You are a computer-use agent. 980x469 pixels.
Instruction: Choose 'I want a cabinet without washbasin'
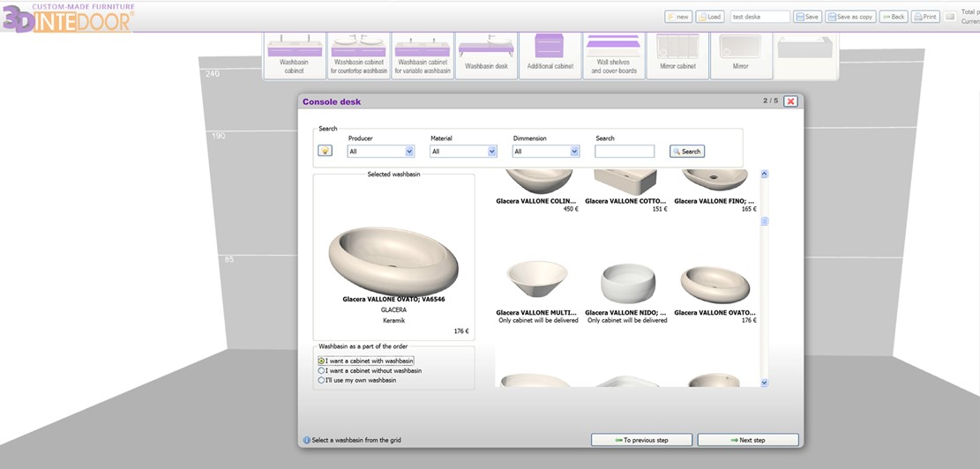pyautogui.click(x=322, y=370)
